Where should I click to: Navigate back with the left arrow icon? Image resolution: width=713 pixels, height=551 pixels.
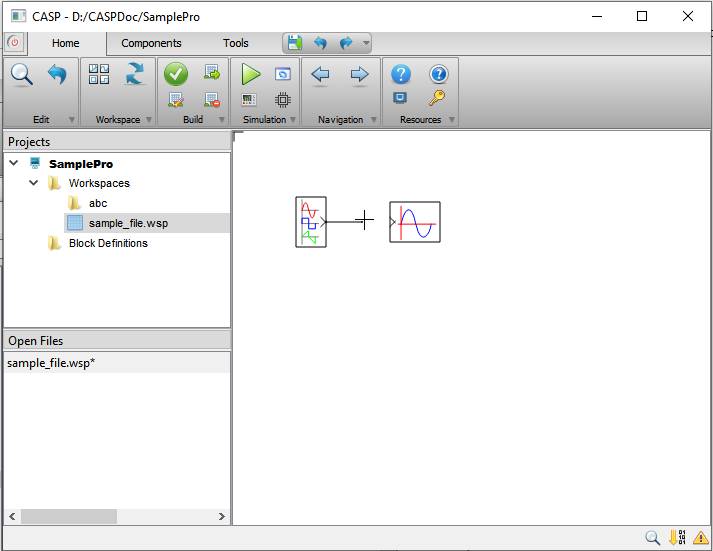point(320,74)
